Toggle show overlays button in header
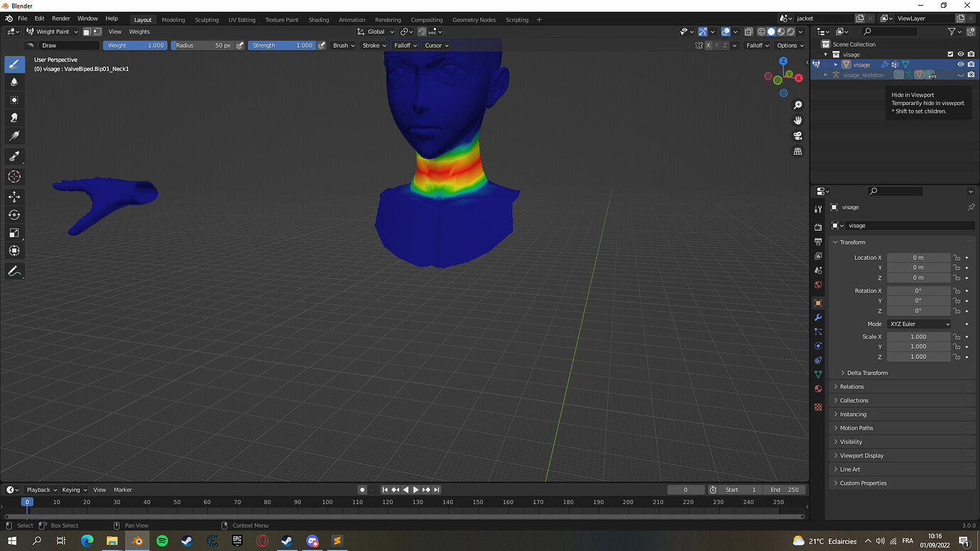This screenshot has height=551, width=980. coord(726,31)
